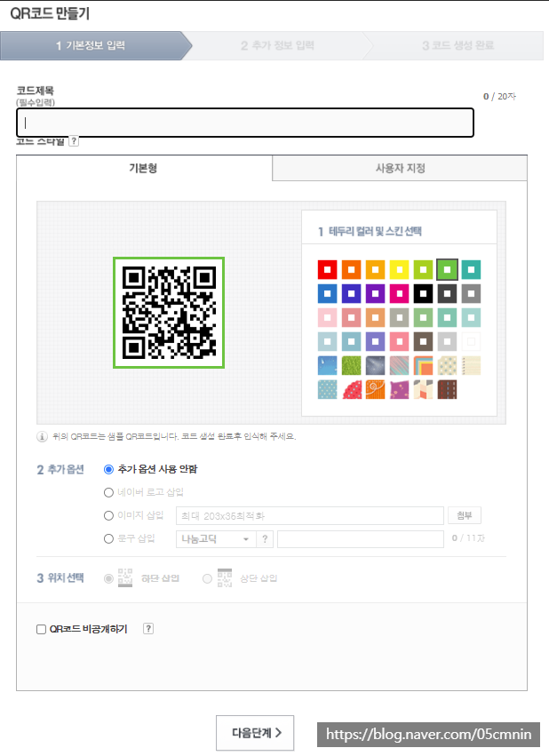This screenshot has width=549, height=756.
Task: Pick the purple border color
Action: click(376, 294)
